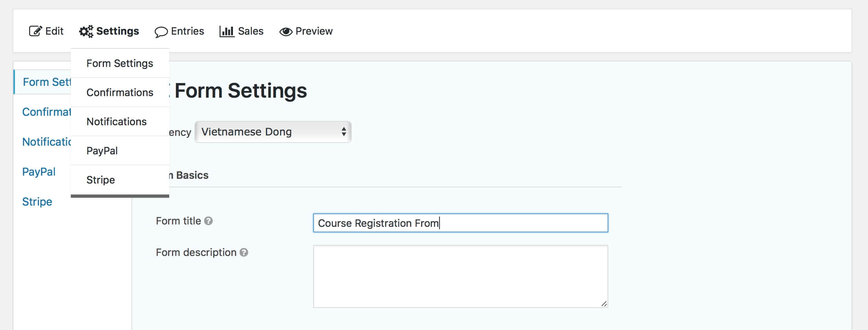Click the Preview eye icon
Image resolution: width=868 pixels, height=330 pixels.
286,32
